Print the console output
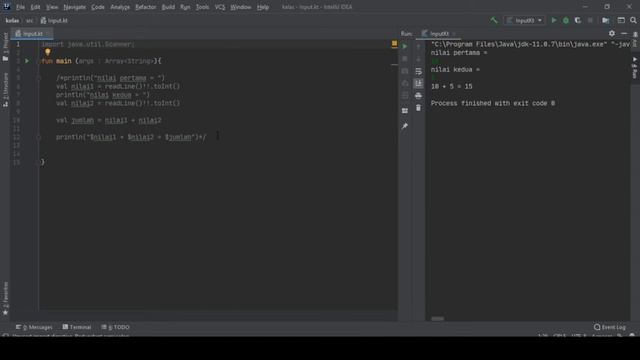 pos(418,96)
